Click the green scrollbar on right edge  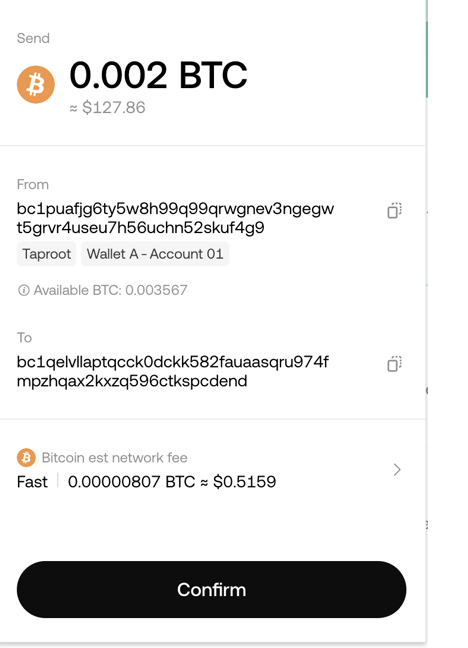click(427, 58)
